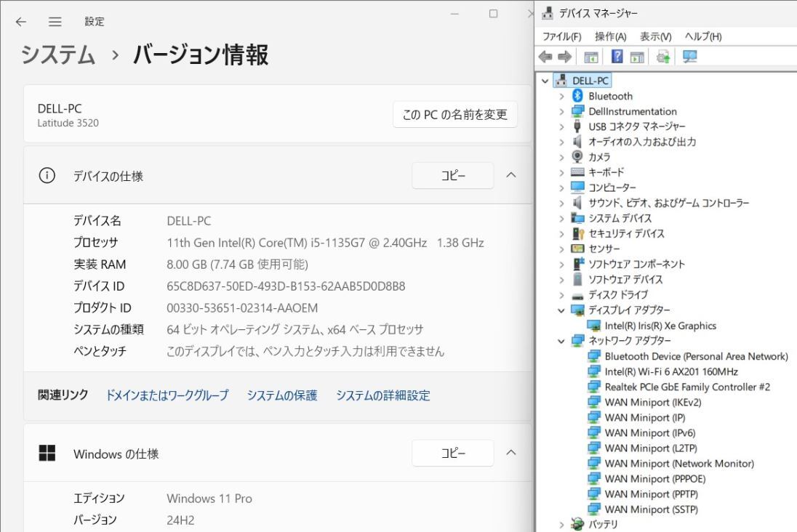Select WAN Miniport (IP) entry
The image size is (797, 532).
click(644, 417)
